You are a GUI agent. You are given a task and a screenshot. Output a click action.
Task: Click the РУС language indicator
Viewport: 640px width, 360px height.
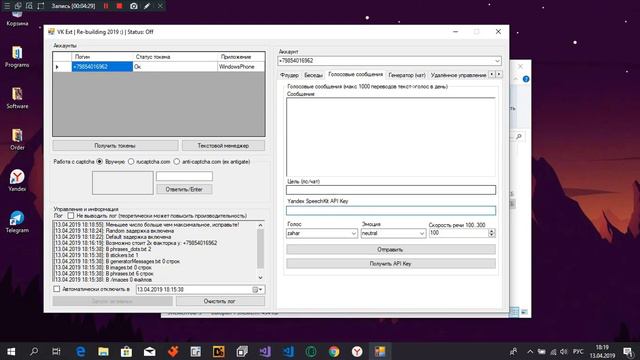pyautogui.click(x=578, y=351)
